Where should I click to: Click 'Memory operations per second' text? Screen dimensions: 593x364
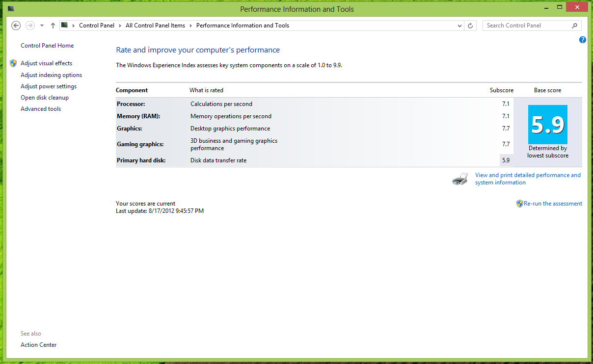(x=231, y=116)
